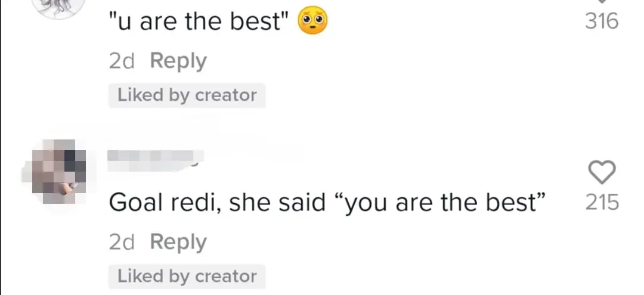Reply to the "u are the best" comment
This screenshot has width=644, height=295.
[x=178, y=61]
